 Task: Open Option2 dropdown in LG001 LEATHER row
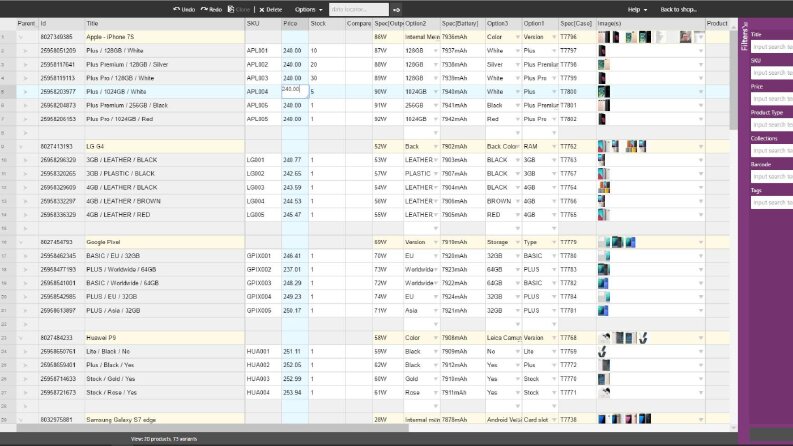point(435,160)
